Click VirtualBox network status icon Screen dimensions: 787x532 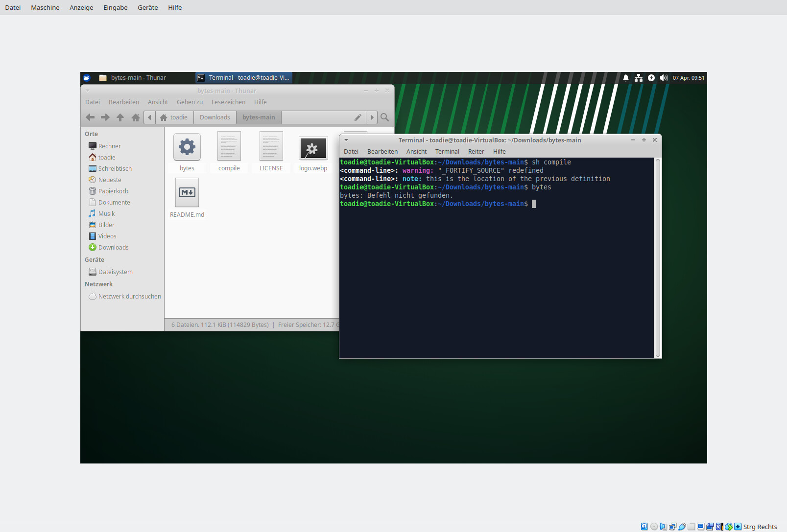(672, 527)
